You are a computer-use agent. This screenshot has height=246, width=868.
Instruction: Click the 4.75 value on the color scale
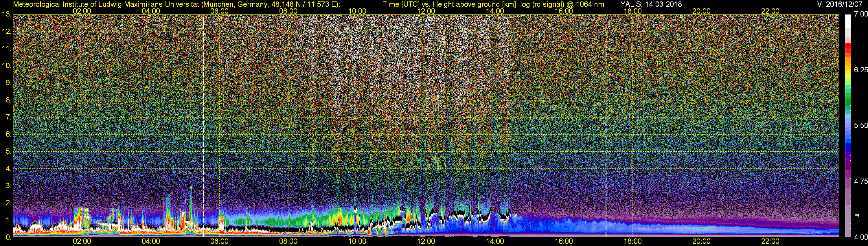861,181
